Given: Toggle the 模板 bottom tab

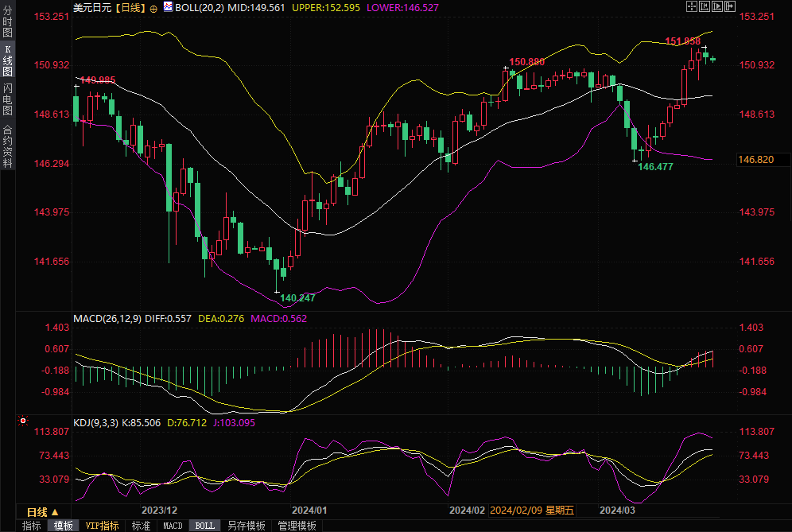Looking at the screenshot, I should (64, 526).
